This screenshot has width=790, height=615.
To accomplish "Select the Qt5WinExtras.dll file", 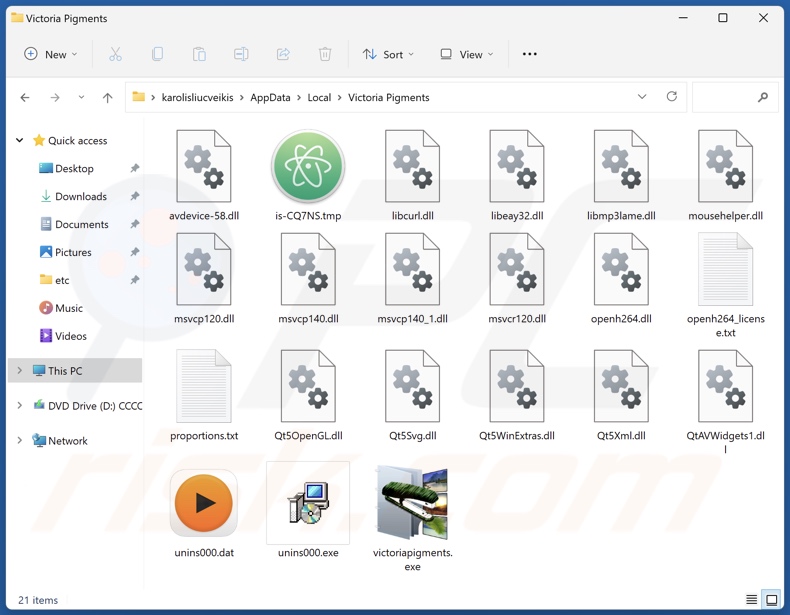I will (517, 396).
